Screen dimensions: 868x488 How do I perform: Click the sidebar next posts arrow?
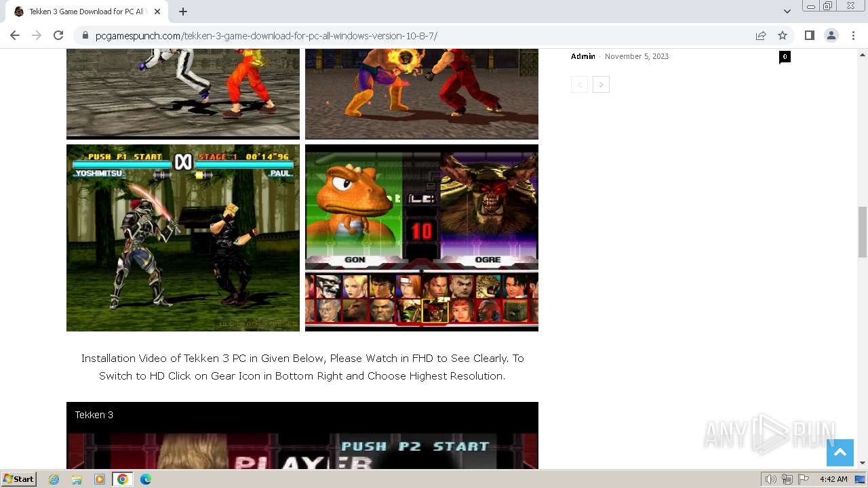(x=601, y=85)
